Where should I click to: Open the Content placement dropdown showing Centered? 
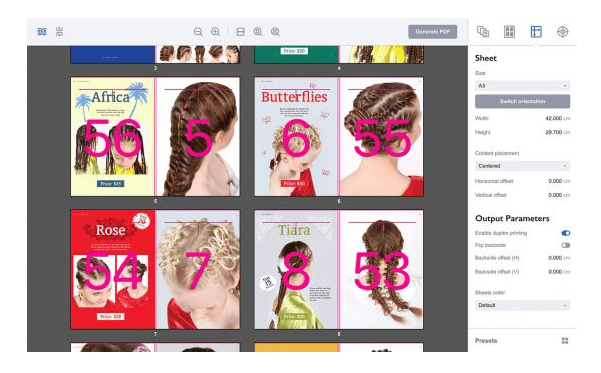(x=522, y=166)
